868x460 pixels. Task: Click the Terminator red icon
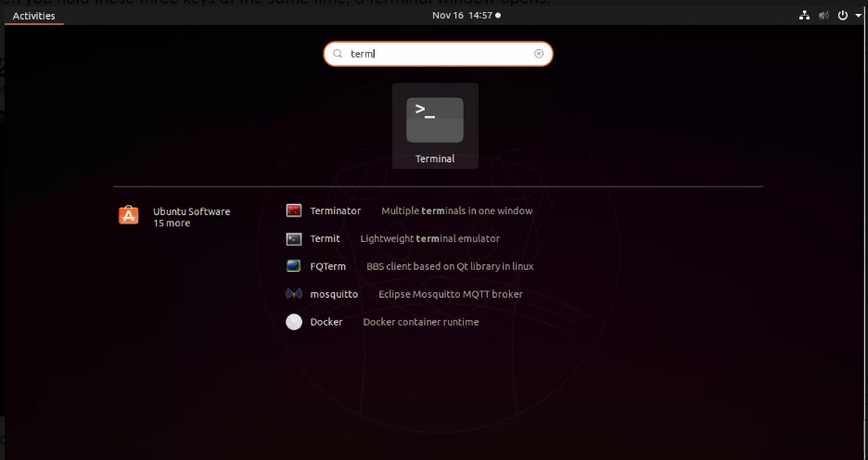(293, 211)
